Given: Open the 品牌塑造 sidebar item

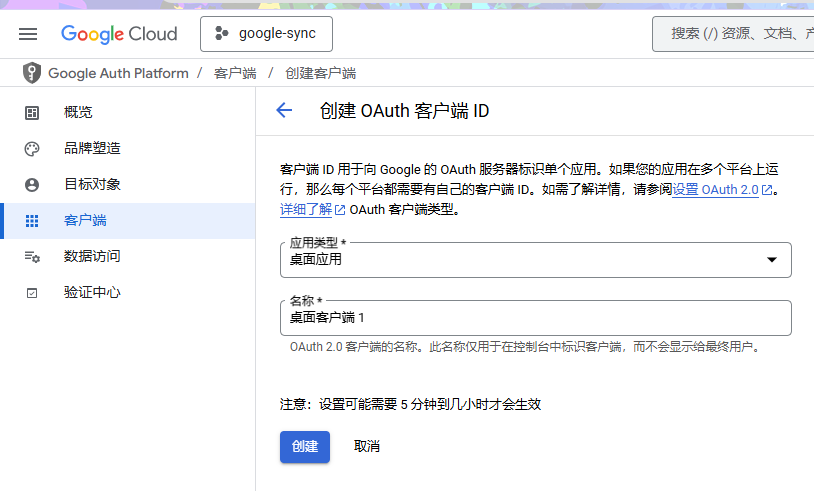Looking at the screenshot, I should [x=128, y=148].
